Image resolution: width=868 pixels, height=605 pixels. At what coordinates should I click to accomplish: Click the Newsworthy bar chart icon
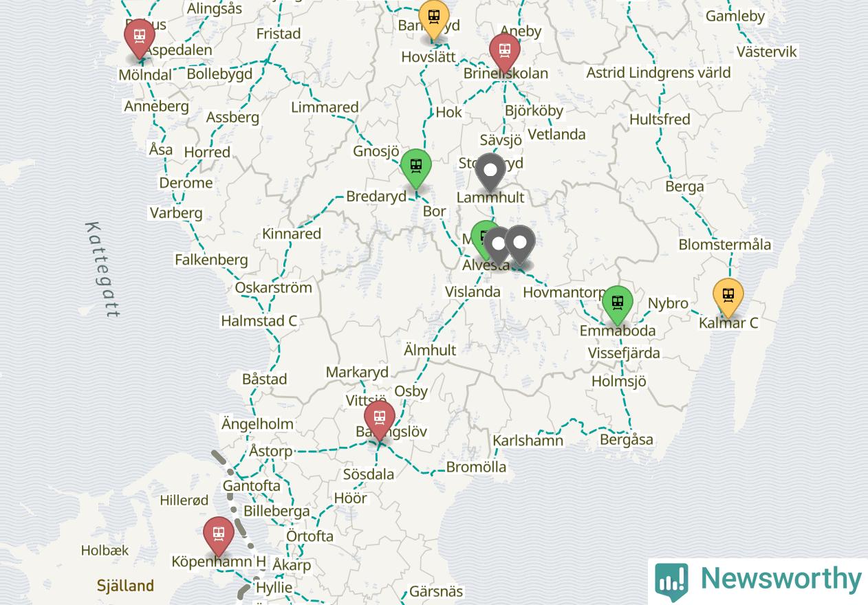pyautogui.click(x=671, y=581)
